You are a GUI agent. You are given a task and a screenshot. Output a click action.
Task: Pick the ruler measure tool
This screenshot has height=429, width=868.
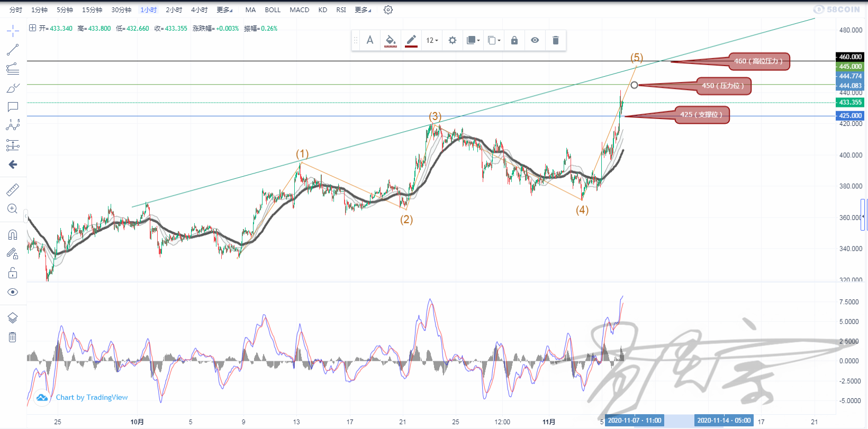pyautogui.click(x=13, y=189)
